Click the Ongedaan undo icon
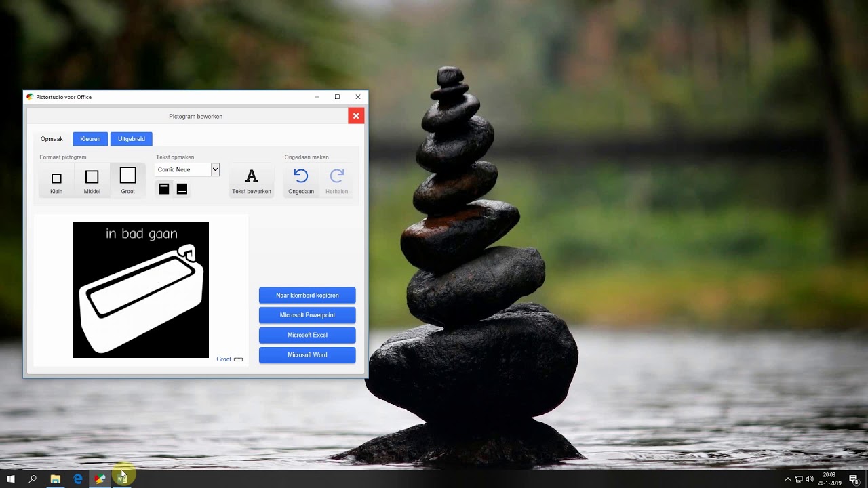Image resolution: width=868 pixels, height=488 pixels. coord(301,176)
